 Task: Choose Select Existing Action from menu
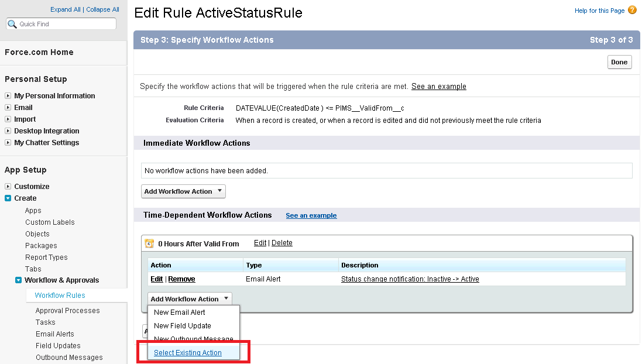point(187,353)
